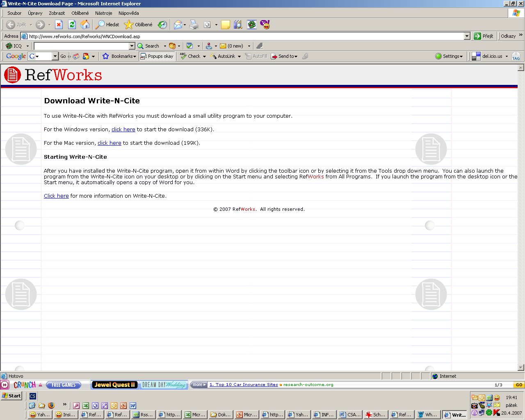
Task: Click the ICQ toolbar Search button
Action: tap(148, 46)
